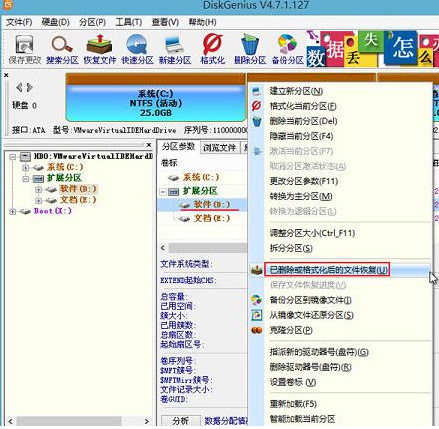Select 软件(D:) in left tree
This screenshot has height=429, width=439.
(78, 189)
